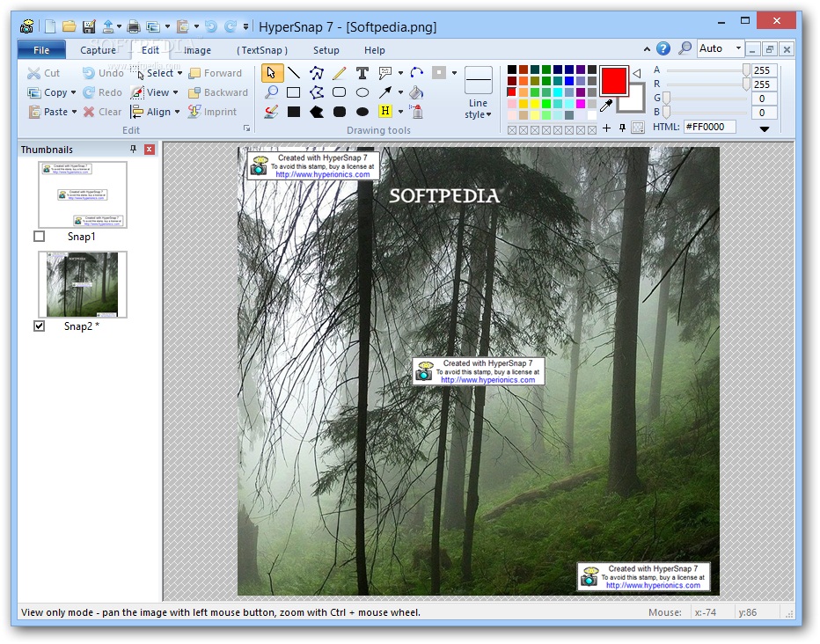Pick the arrow line tool
This screenshot has width=820, height=644.
click(385, 92)
